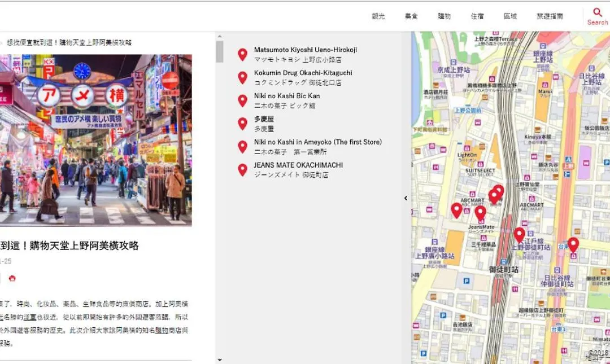Click the store list scrollbar down arrow
This screenshot has width=610, height=364.
[220, 360]
